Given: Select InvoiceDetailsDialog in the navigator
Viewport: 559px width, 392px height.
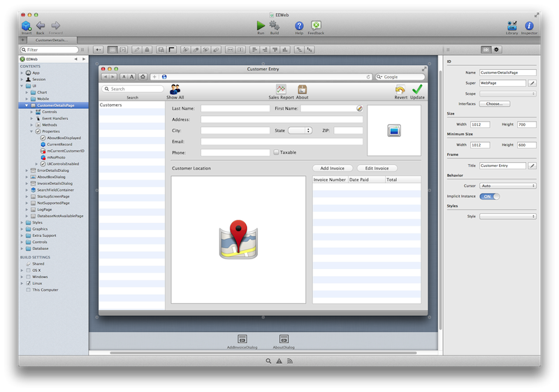Looking at the screenshot, I should pyautogui.click(x=55, y=183).
